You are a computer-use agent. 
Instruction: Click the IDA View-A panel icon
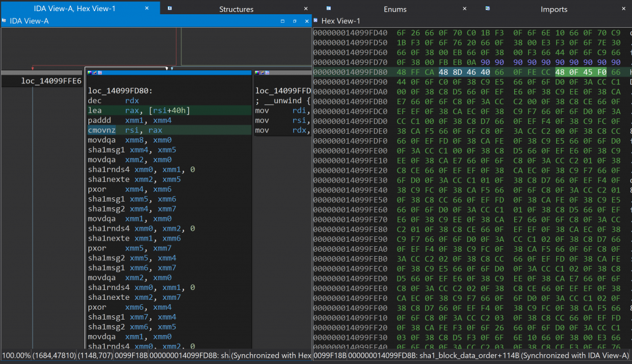4,20
